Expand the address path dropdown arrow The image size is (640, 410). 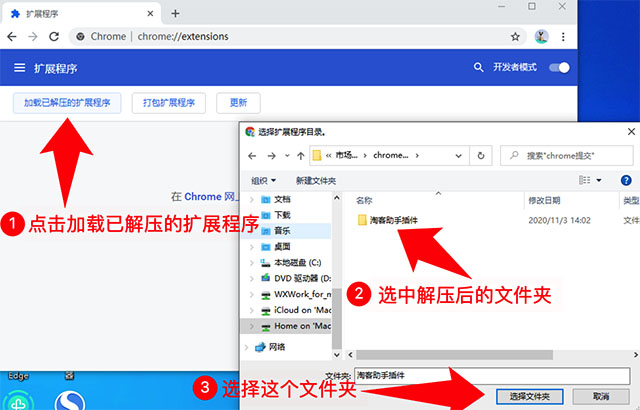(458, 156)
